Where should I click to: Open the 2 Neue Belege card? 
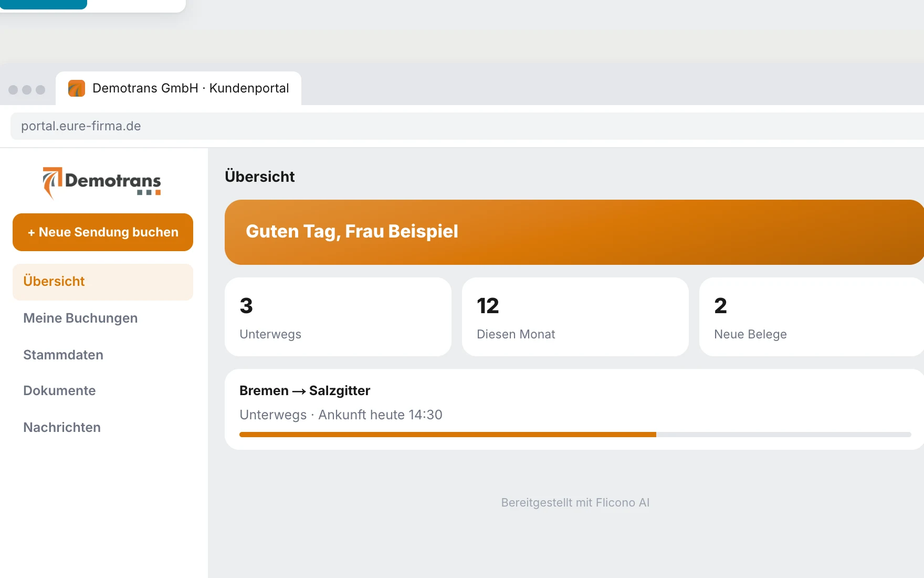pyautogui.click(x=812, y=317)
